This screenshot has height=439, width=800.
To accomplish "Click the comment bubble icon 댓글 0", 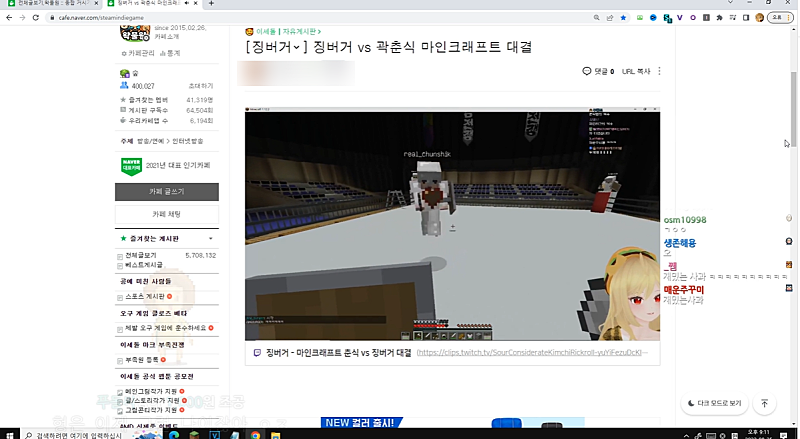I will (598, 71).
